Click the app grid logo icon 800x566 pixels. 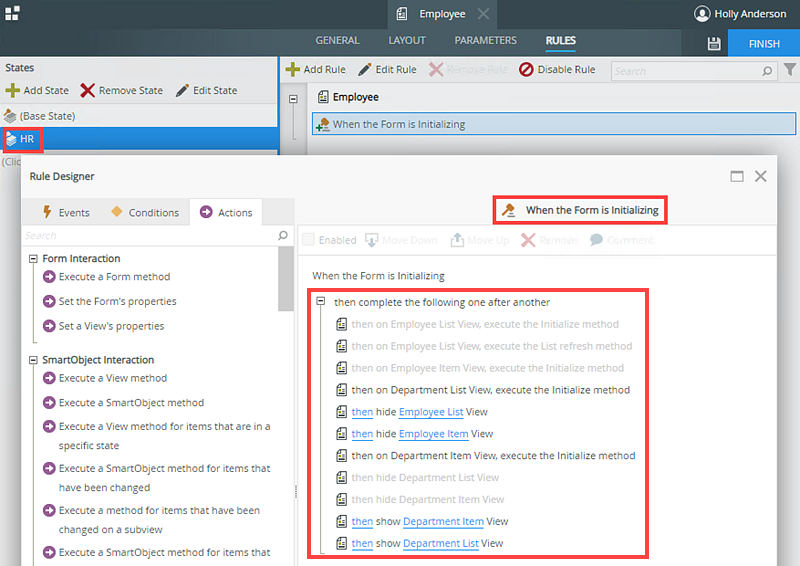[x=12, y=13]
